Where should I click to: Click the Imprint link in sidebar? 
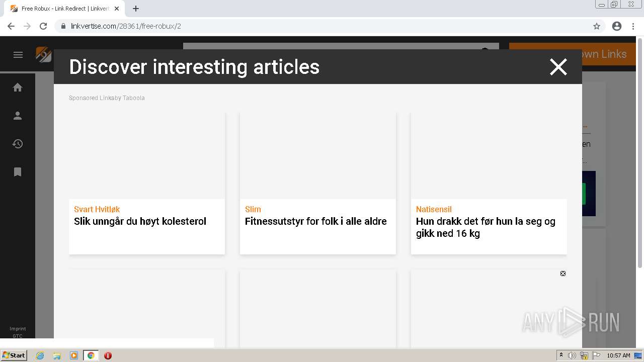[x=18, y=329]
